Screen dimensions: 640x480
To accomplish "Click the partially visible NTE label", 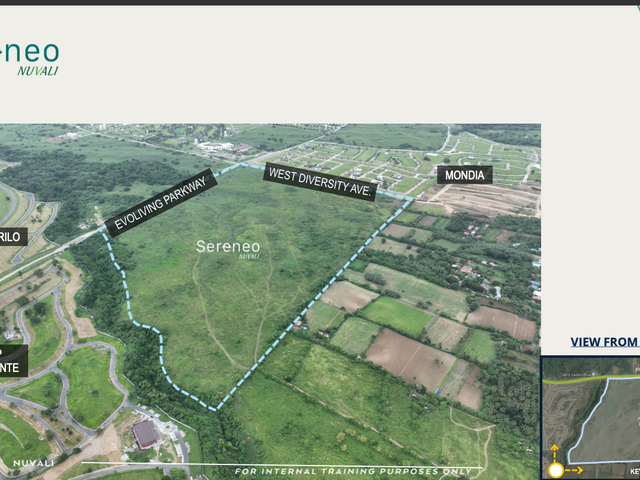I will 13,361.
